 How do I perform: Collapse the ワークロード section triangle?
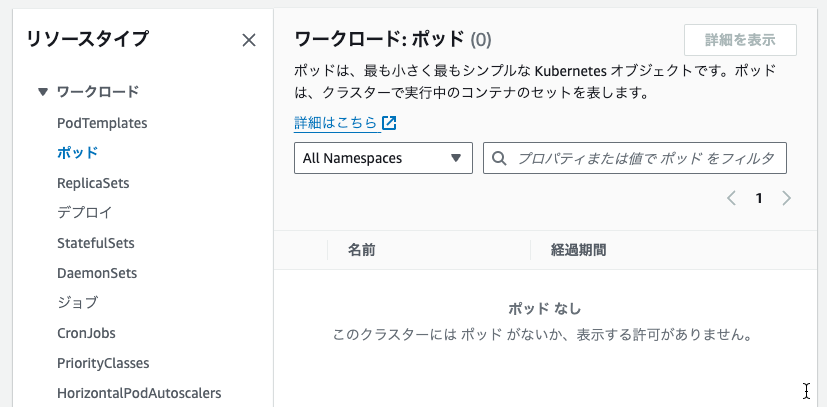pyautogui.click(x=43, y=92)
